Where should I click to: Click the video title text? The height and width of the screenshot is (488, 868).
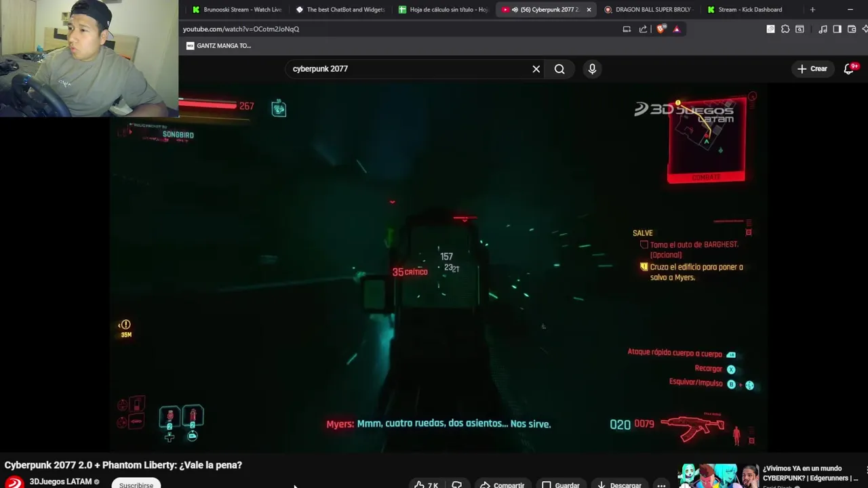pyautogui.click(x=123, y=465)
